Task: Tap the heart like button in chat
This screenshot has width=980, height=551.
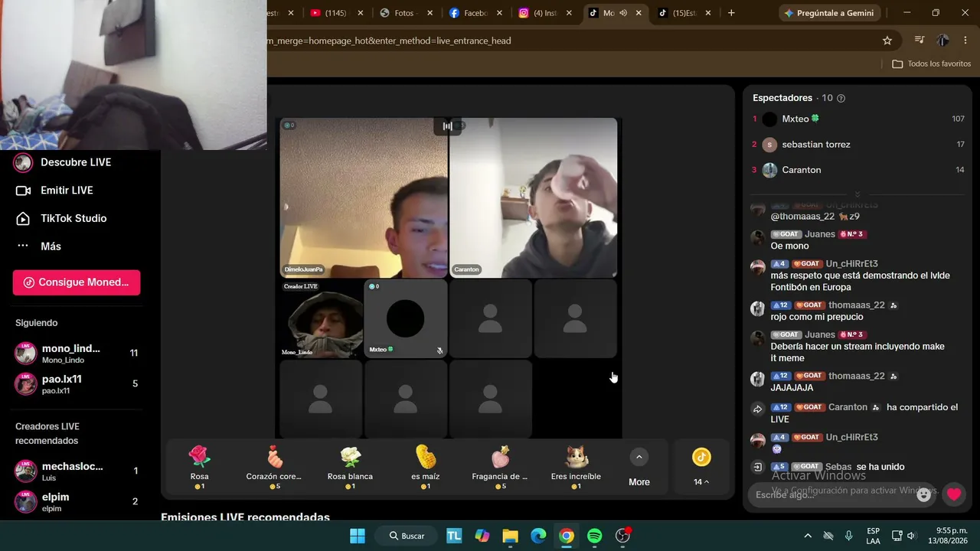Action: 954,494
